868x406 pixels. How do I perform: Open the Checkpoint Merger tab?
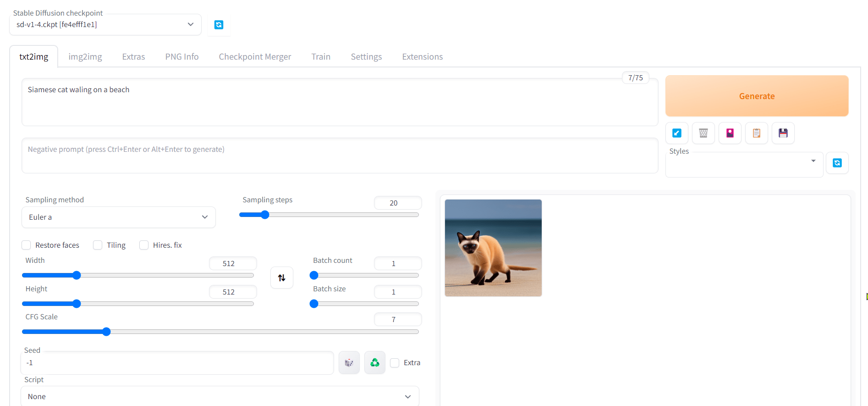point(255,57)
